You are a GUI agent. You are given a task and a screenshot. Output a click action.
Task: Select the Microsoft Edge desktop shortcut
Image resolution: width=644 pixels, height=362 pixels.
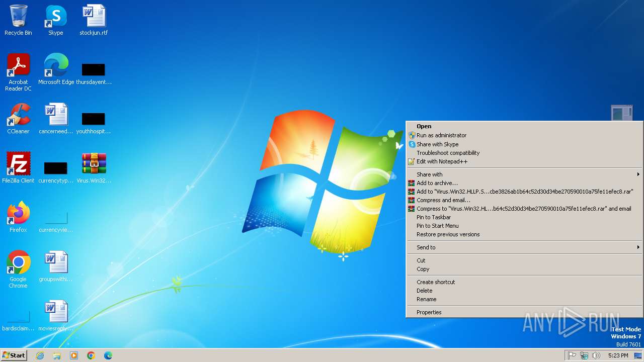[56, 69]
